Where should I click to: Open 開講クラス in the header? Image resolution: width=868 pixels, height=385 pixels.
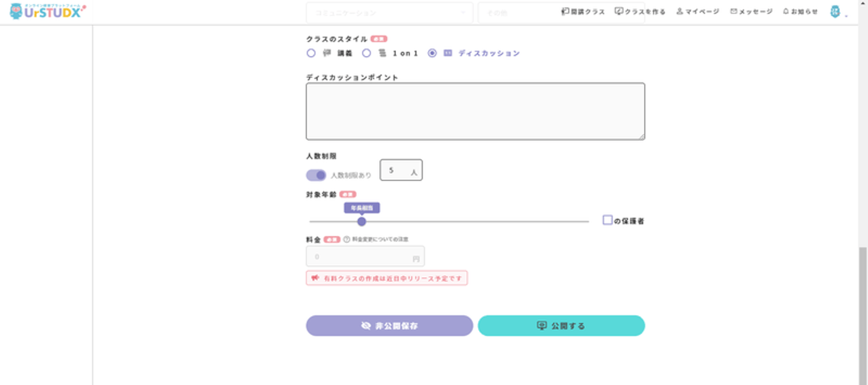point(583,11)
